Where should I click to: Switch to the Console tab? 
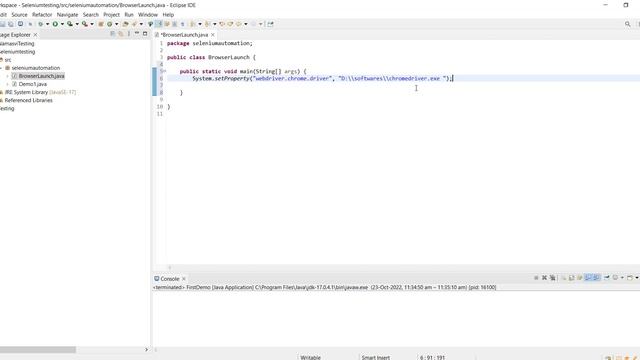pyautogui.click(x=170, y=279)
